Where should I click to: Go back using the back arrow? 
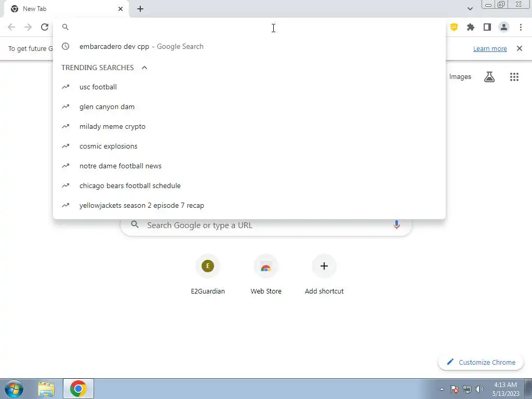click(x=11, y=27)
